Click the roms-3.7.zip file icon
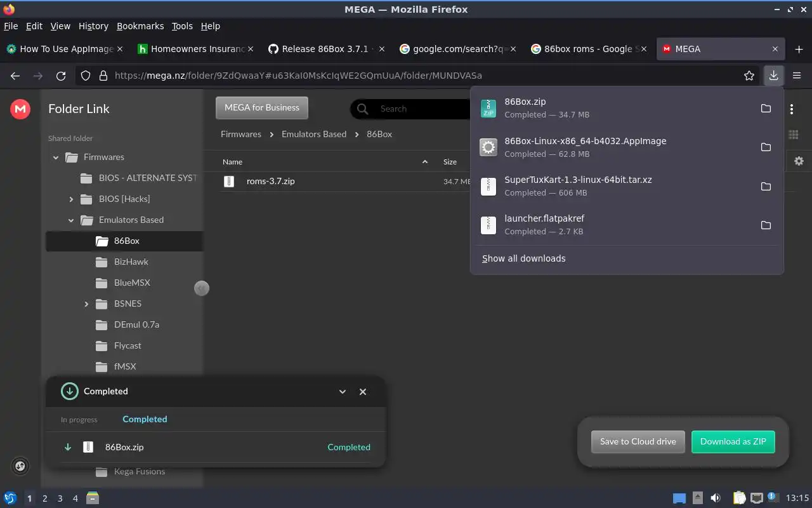The image size is (812, 508). coord(229,182)
